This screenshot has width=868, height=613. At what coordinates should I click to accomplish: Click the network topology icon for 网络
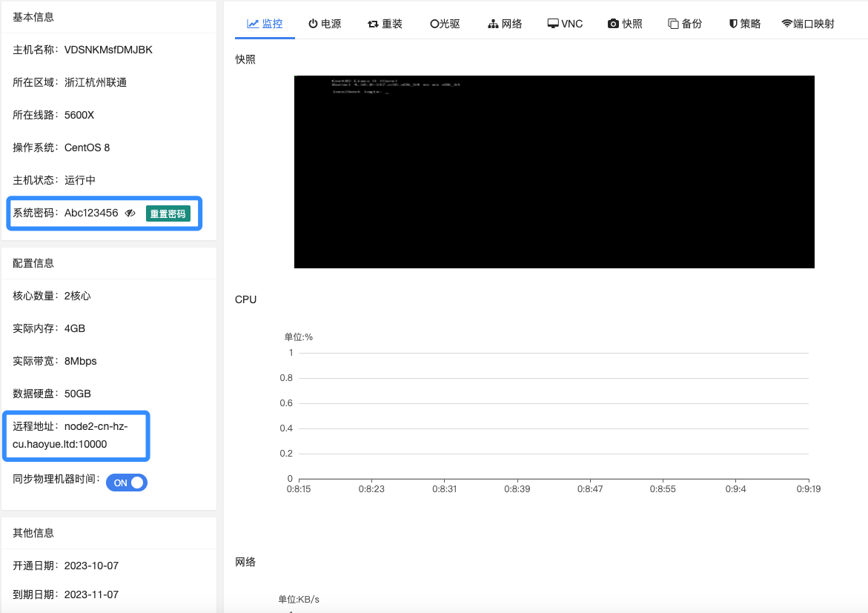tap(493, 24)
